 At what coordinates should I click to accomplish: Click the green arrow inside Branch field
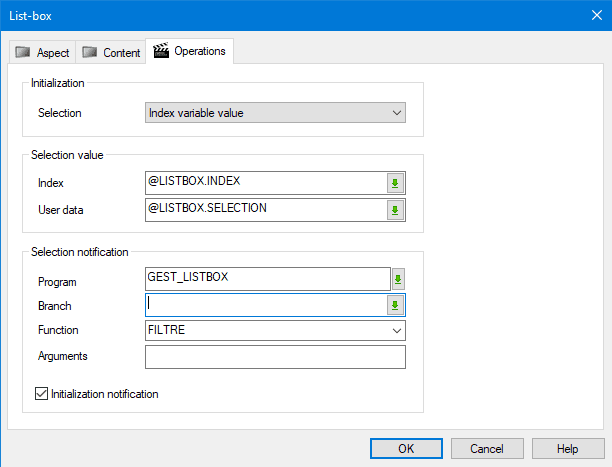click(x=395, y=305)
